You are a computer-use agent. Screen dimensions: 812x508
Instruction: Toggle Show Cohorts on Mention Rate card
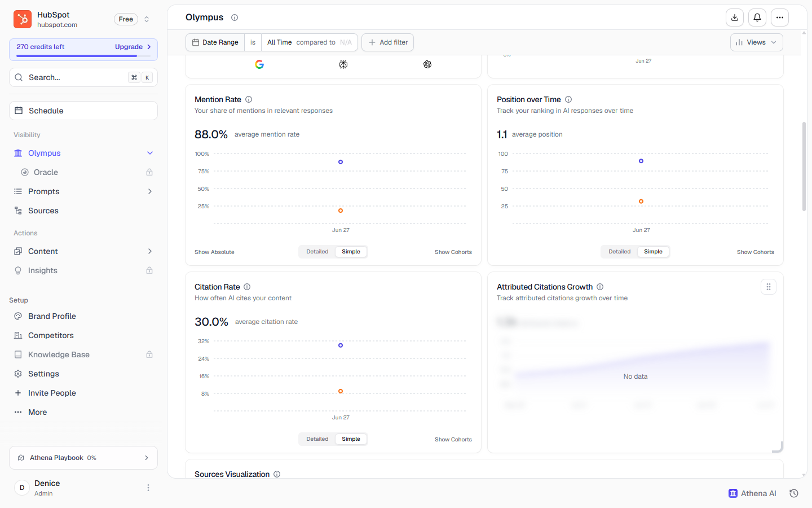[x=453, y=252]
